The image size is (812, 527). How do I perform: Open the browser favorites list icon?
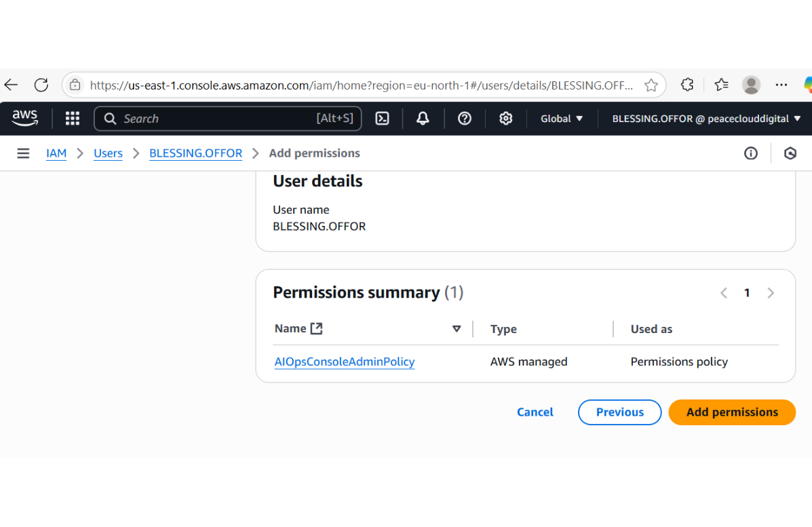coord(721,84)
